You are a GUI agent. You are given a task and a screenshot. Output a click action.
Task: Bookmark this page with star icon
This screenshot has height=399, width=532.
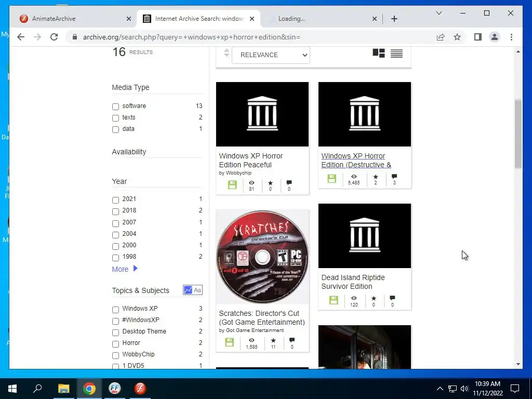tap(457, 37)
